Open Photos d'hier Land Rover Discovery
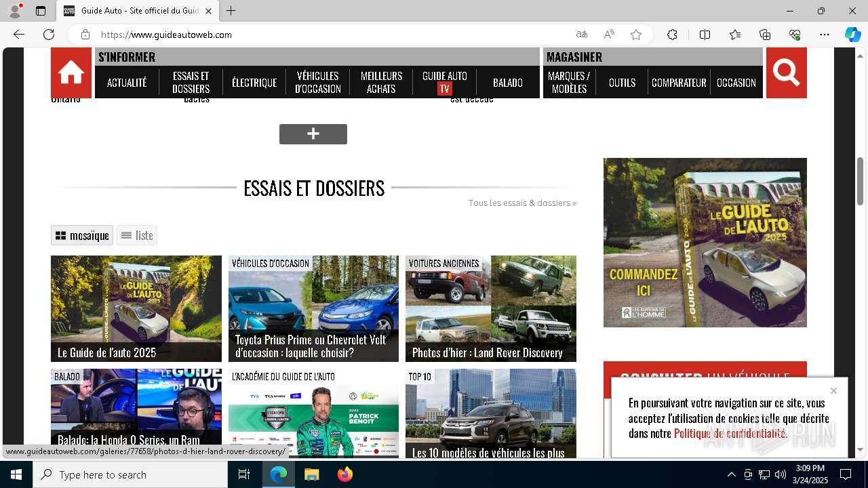This screenshot has height=488, width=868. click(x=491, y=308)
